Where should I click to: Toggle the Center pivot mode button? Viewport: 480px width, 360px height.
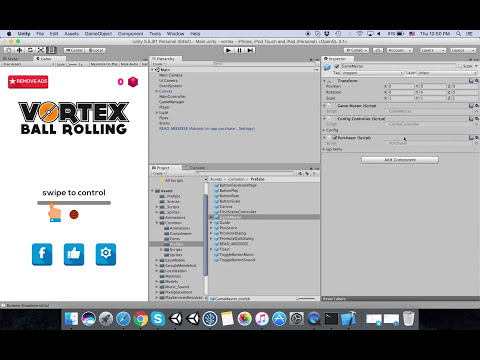pyautogui.click(x=74, y=50)
